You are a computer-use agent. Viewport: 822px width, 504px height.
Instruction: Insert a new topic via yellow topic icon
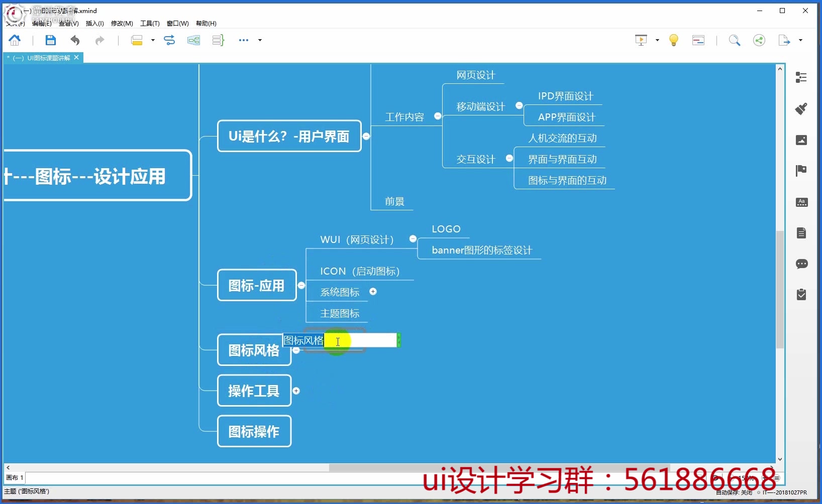coord(137,40)
